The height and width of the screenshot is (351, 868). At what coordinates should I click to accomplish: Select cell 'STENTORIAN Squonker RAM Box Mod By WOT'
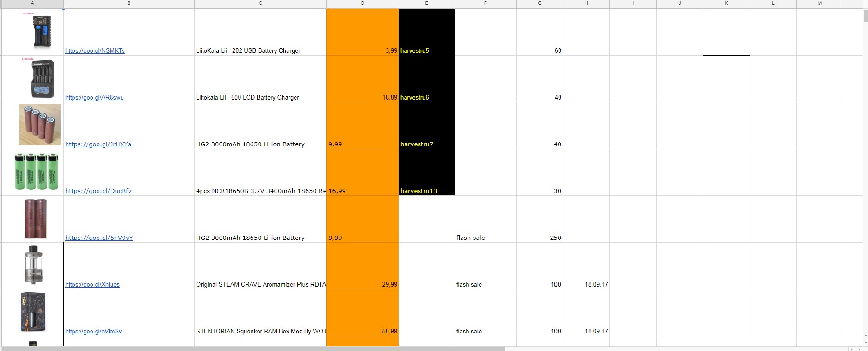pos(260,313)
